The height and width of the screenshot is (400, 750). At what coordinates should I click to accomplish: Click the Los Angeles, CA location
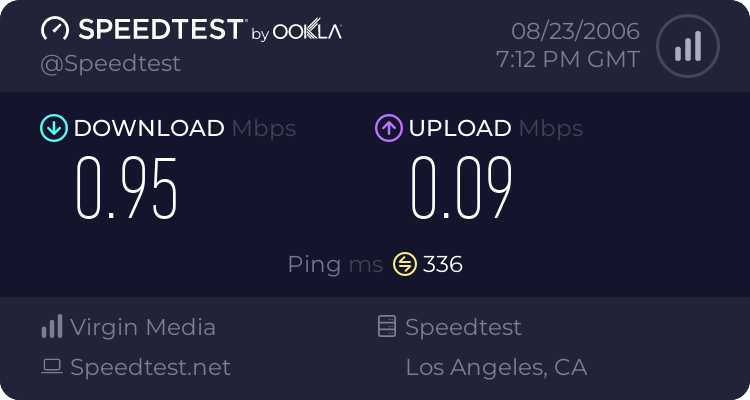point(496,368)
